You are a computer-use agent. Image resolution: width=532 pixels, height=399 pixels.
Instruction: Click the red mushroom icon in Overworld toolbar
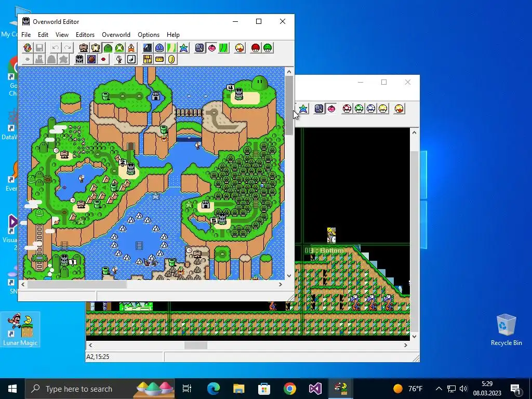click(256, 48)
